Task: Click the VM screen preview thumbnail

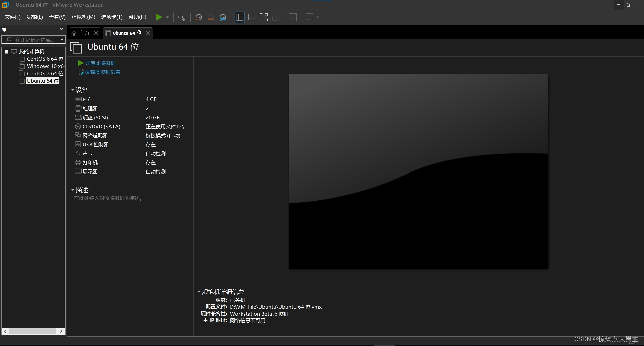Action: [x=418, y=171]
